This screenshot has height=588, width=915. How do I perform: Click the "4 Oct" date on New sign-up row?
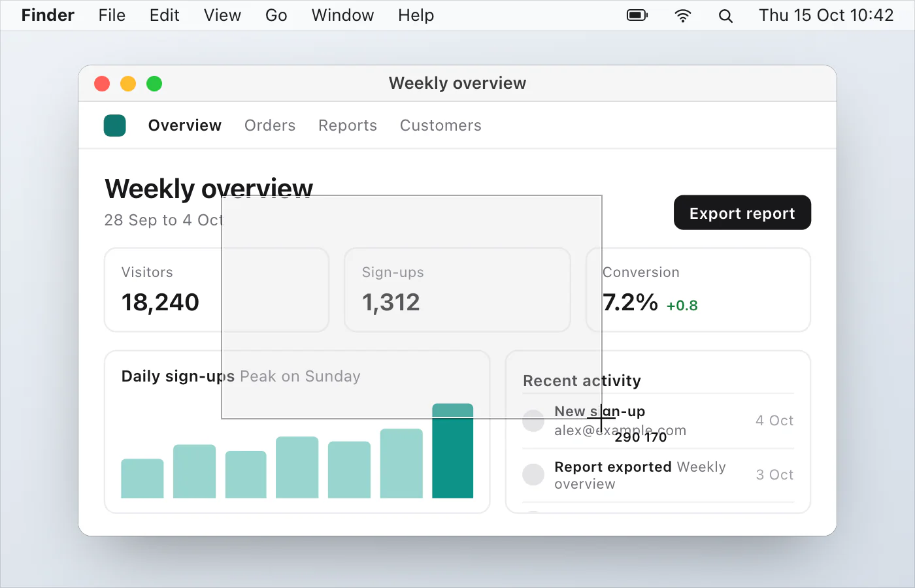click(x=774, y=421)
